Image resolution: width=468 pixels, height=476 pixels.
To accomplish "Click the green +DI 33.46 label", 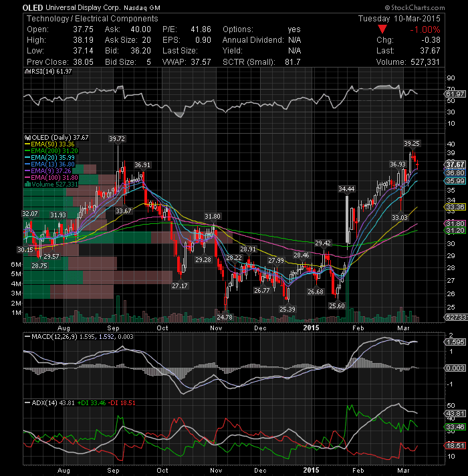I will tap(92, 403).
